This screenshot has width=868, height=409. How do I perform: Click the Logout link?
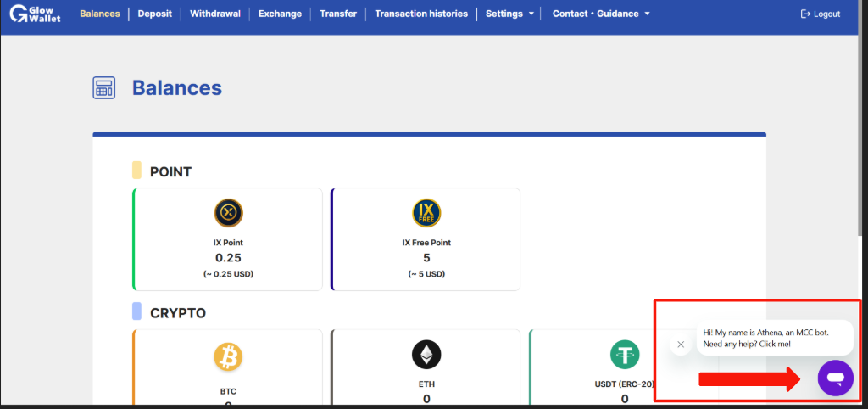[821, 14]
